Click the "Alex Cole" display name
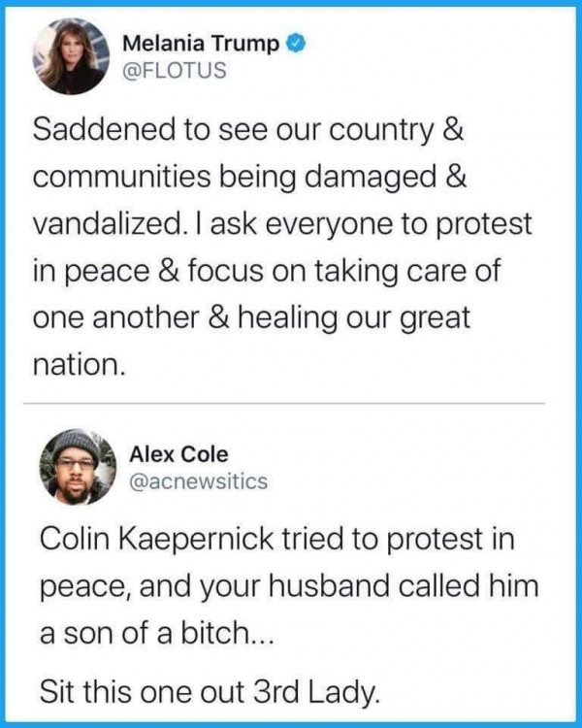Viewport: 582px width, 728px height. click(x=179, y=454)
